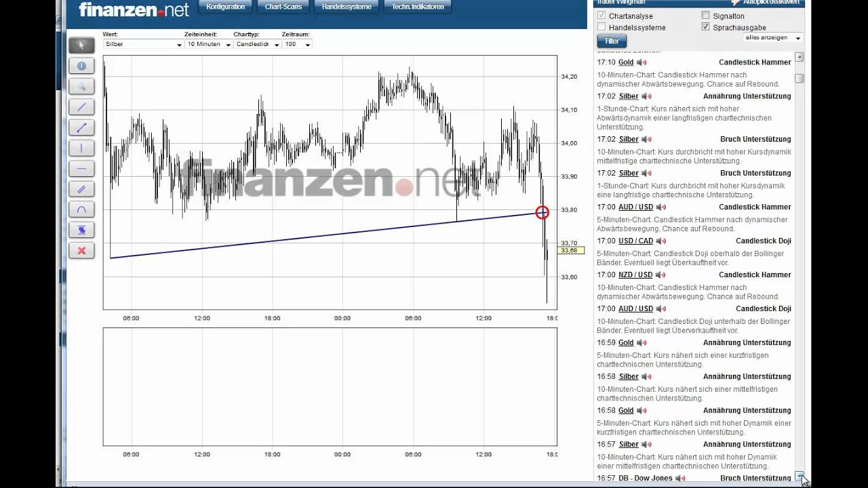Click the empty lower indicator chart panel
This screenshot has height=488, width=868.
pos(330,386)
